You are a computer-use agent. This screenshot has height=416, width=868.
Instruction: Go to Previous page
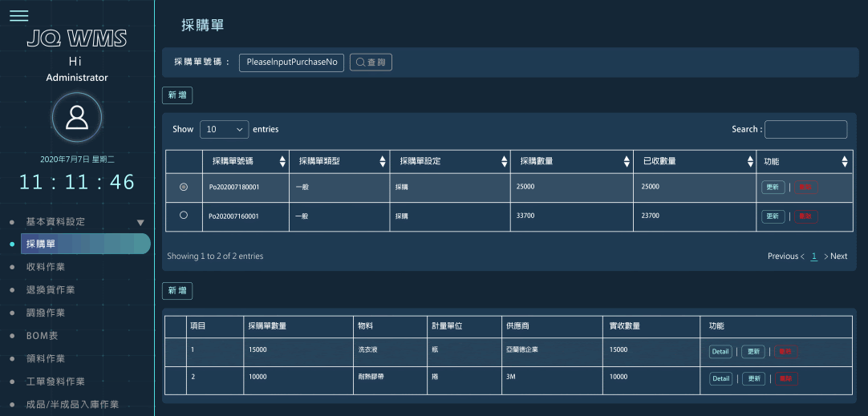click(786, 256)
